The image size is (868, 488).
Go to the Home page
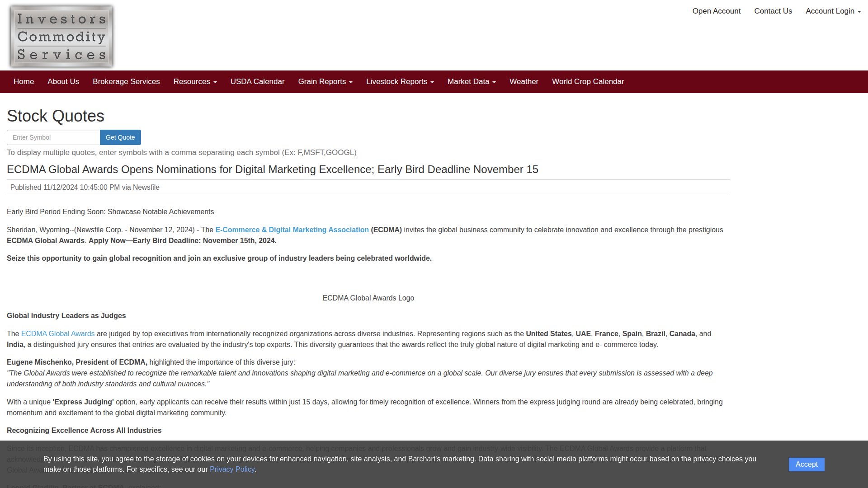(x=24, y=82)
